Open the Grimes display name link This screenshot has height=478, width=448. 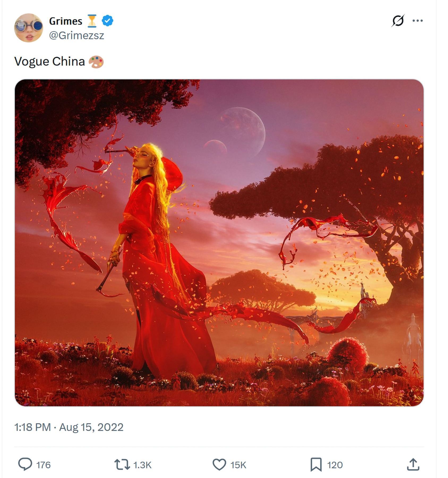66,21
